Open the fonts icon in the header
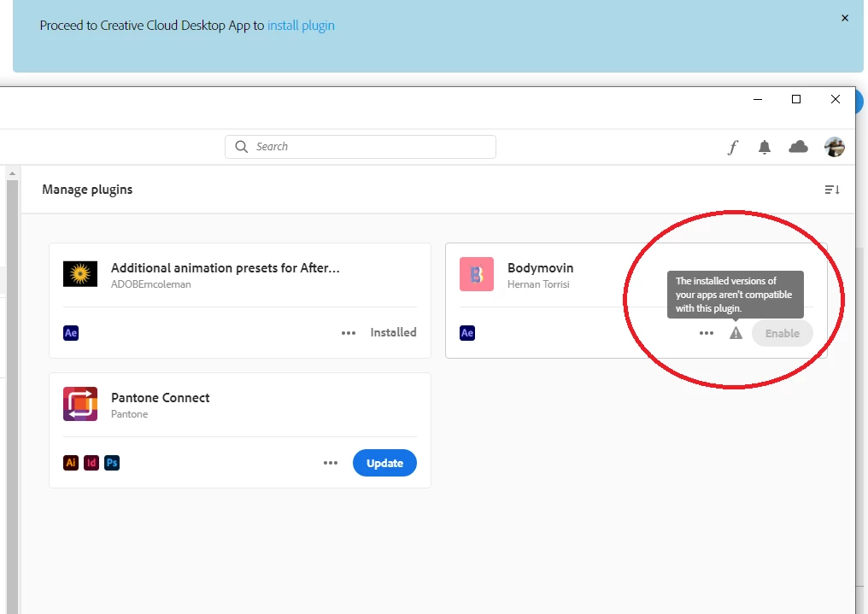The image size is (868, 614). point(733,147)
